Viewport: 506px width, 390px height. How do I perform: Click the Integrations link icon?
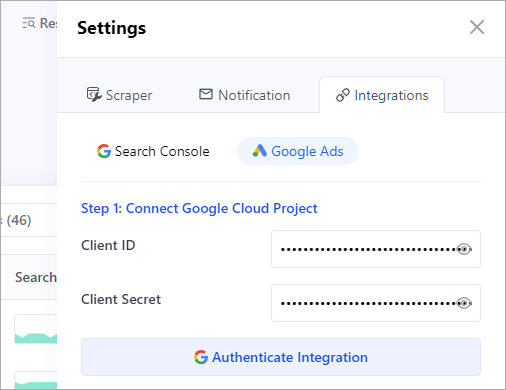coord(343,95)
